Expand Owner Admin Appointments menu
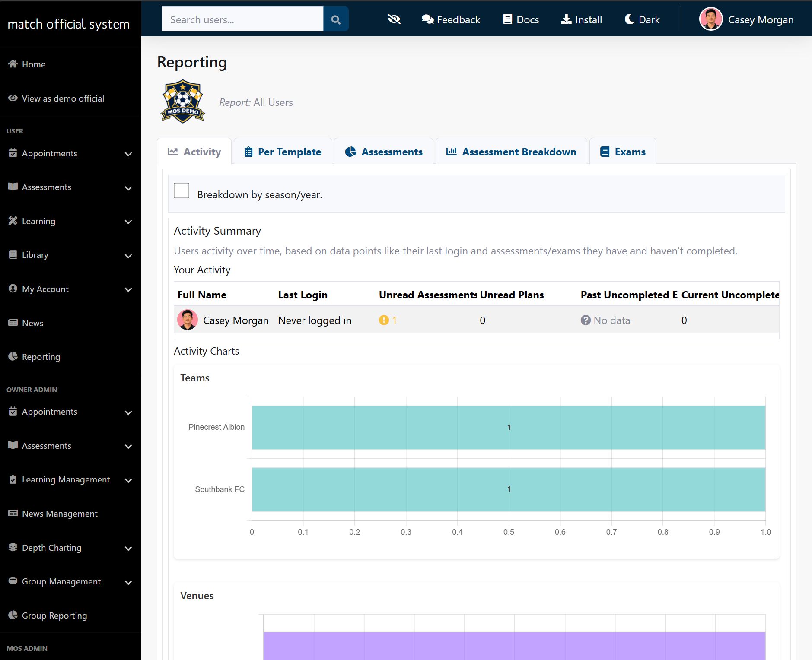This screenshot has height=660, width=812. pyautogui.click(x=70, y=412)
